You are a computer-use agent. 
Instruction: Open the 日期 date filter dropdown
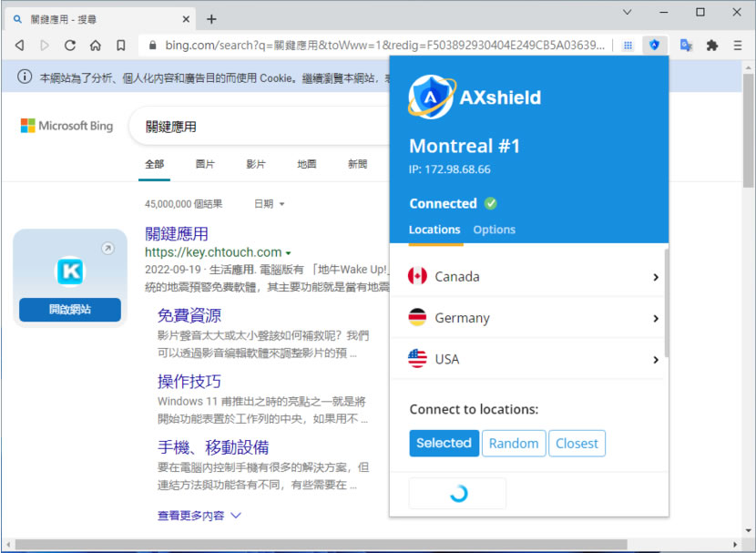click(269, 204)
